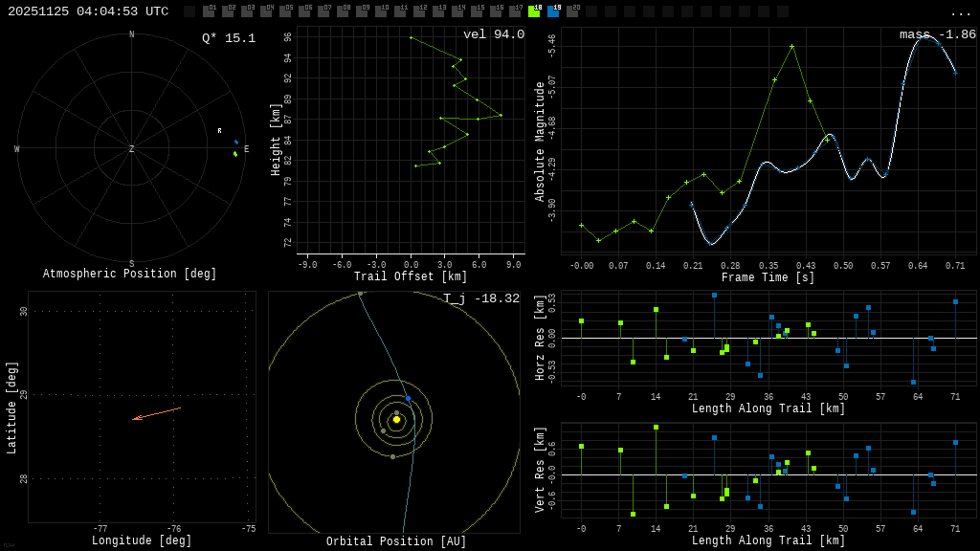The height and width of the screenshot is (551, 980).
Task: Select station 10 square in top bar
Action: tap(381, 11)
